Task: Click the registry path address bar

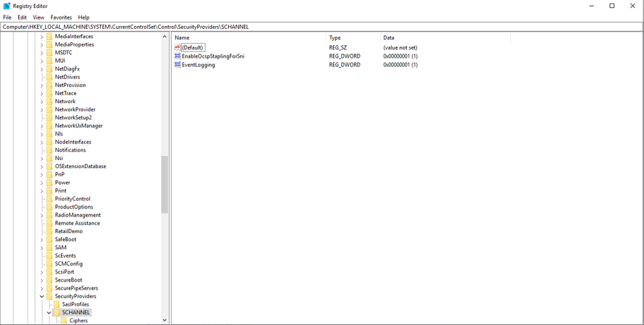Action: point(322,27)
